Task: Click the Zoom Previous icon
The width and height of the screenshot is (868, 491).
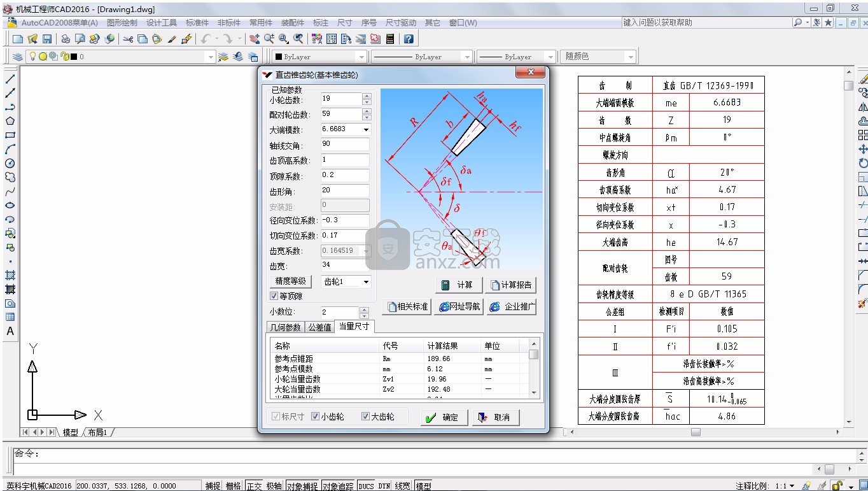Action: click(x=298, y=39)
